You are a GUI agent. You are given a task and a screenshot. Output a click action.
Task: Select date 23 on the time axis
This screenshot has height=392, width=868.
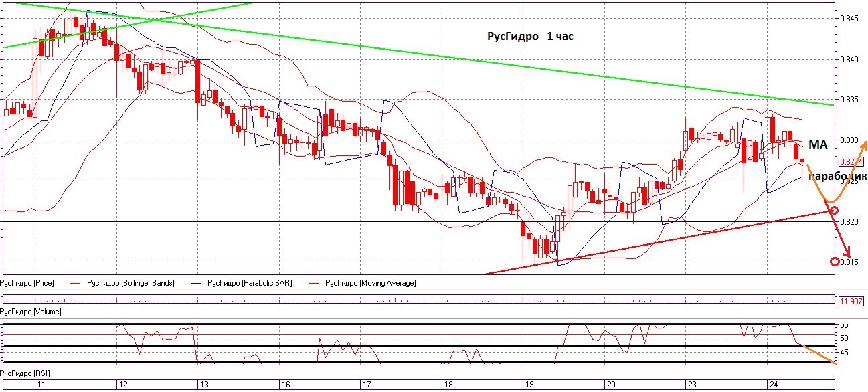click(692, 385)
